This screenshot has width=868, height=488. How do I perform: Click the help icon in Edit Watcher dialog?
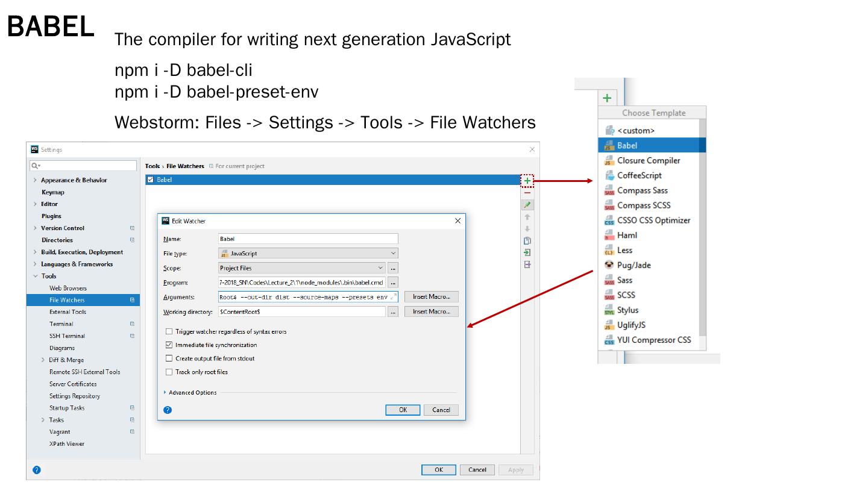[x=168, y=410]
